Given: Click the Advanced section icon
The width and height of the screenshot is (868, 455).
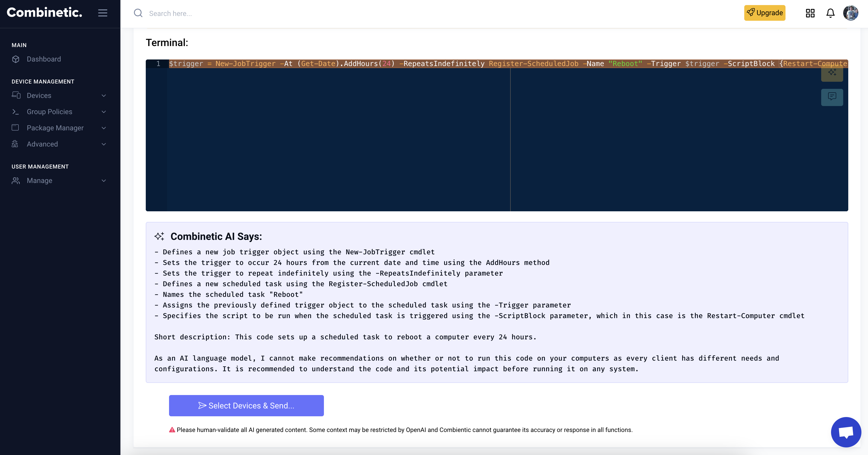Looking at the screenshot, I should (x=15, y=144).
